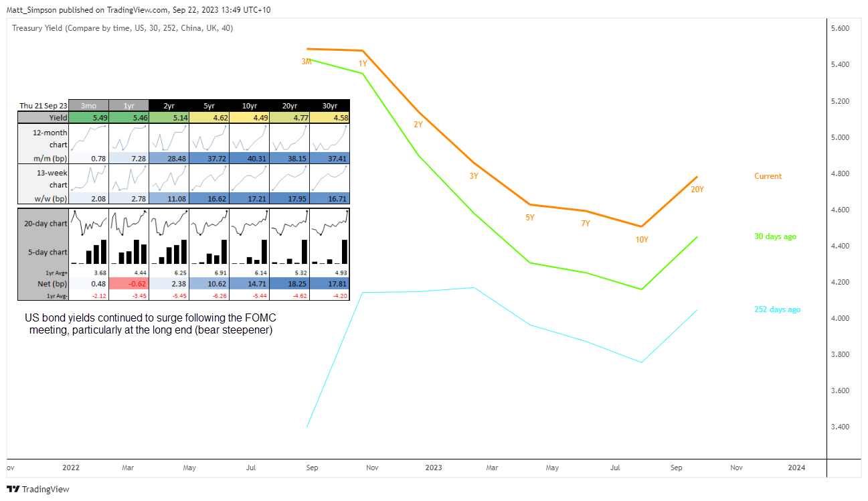Click the Net (bp) row label
Screen dimensions: 868x501
[43, 283]
